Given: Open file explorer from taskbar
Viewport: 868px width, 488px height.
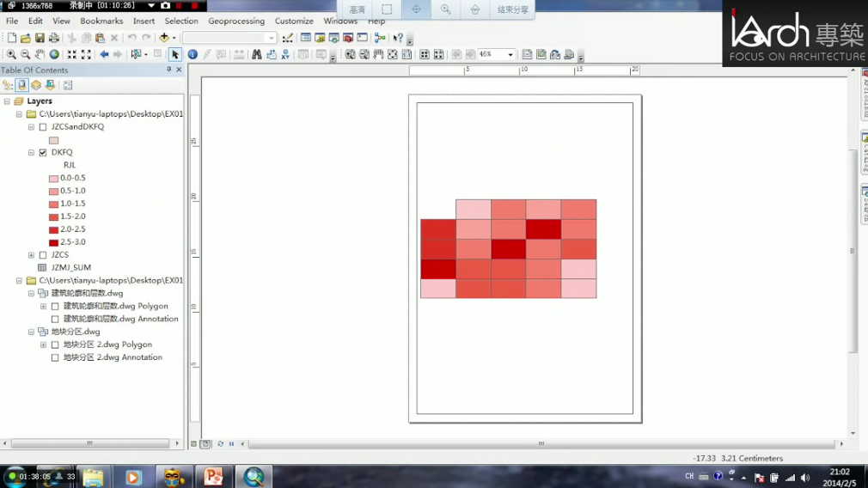Looking at the screenshot, I should (93, 477).
